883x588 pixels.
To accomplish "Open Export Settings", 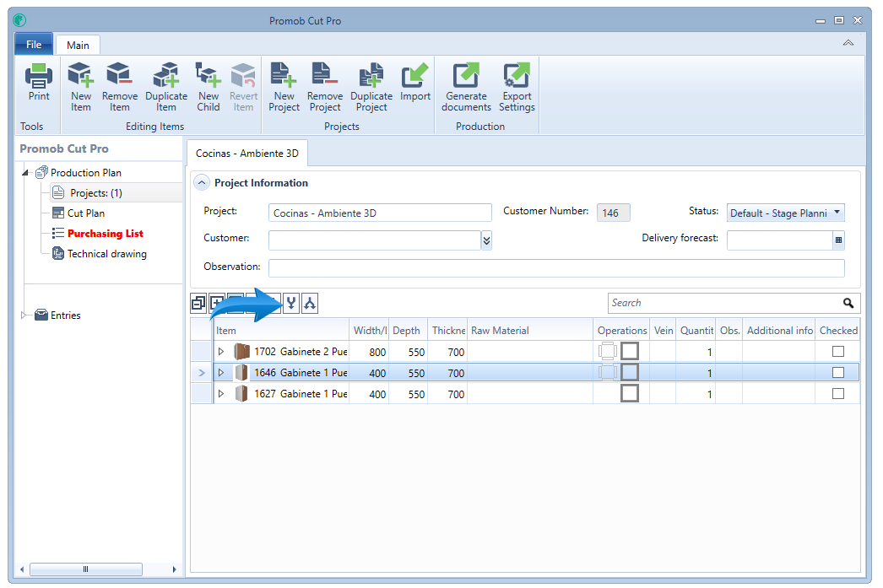I will (x=517, y=87).
